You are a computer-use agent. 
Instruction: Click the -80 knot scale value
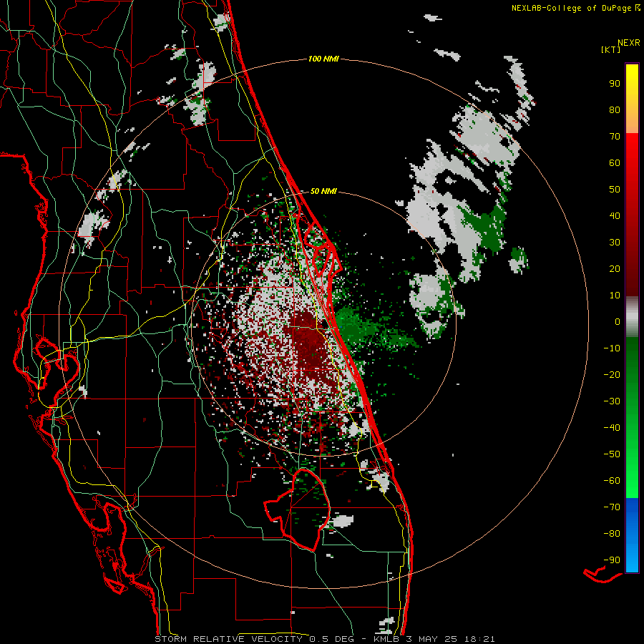click(612, 534)
